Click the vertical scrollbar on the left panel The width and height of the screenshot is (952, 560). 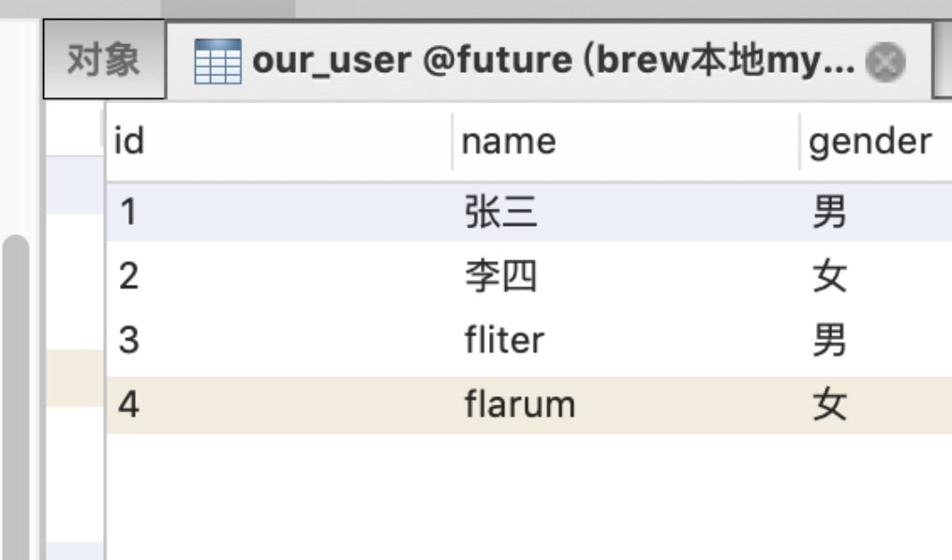(x=15, y=393)
